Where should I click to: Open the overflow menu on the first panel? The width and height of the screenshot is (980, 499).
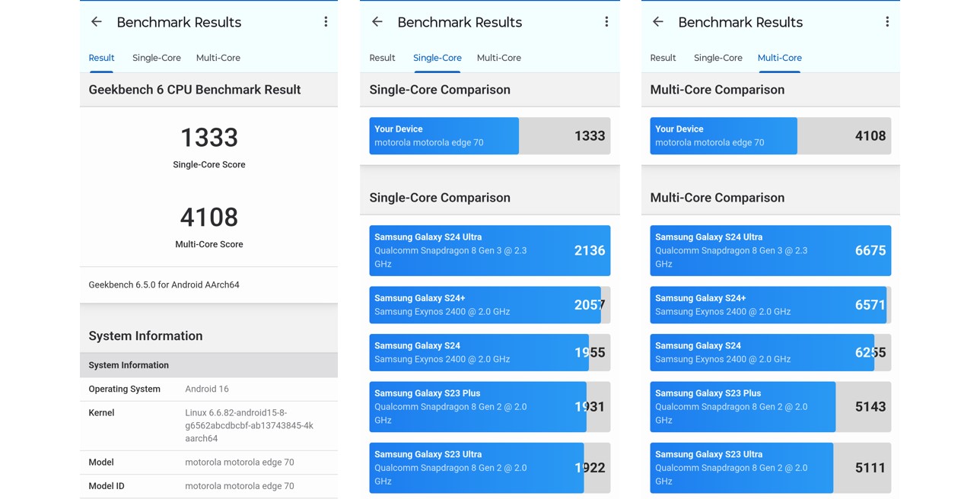326,22
